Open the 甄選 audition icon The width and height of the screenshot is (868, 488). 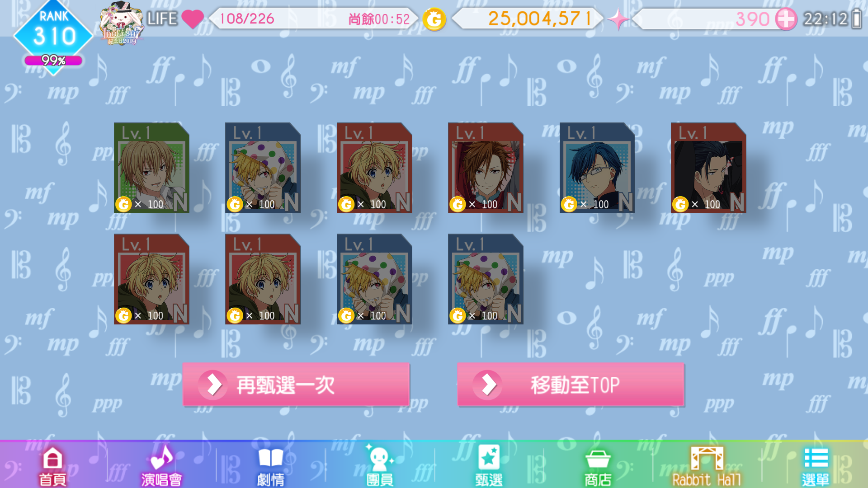[x=489, y=466]
